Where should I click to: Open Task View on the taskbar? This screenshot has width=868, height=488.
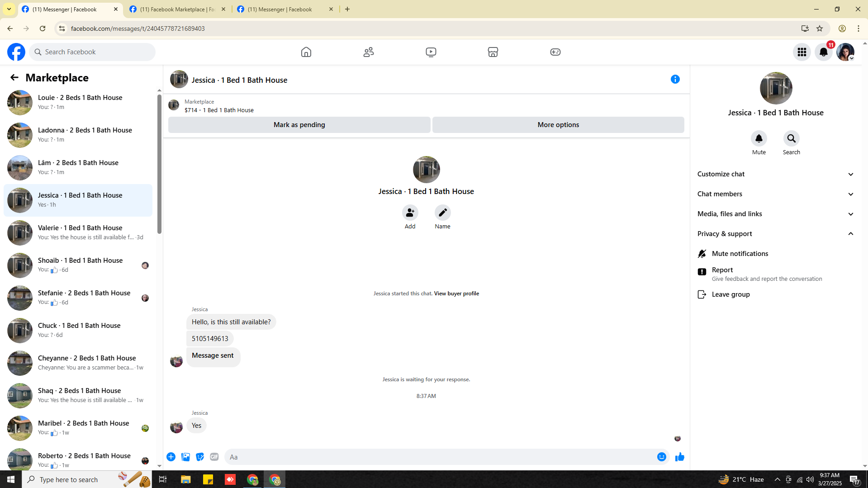click(163, 479)
